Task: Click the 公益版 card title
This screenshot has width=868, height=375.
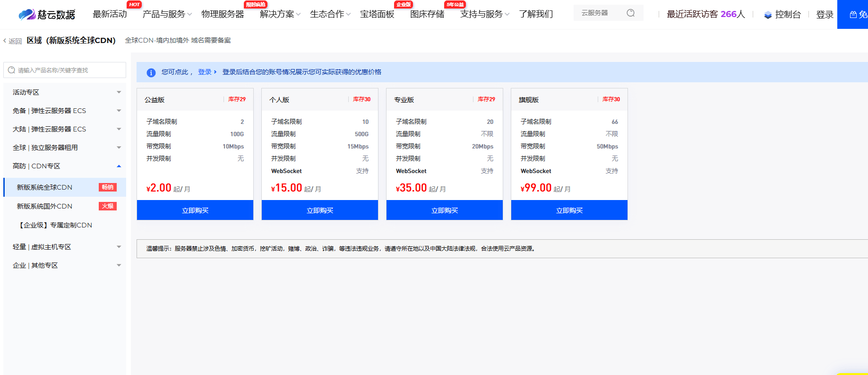Action: 155,100
